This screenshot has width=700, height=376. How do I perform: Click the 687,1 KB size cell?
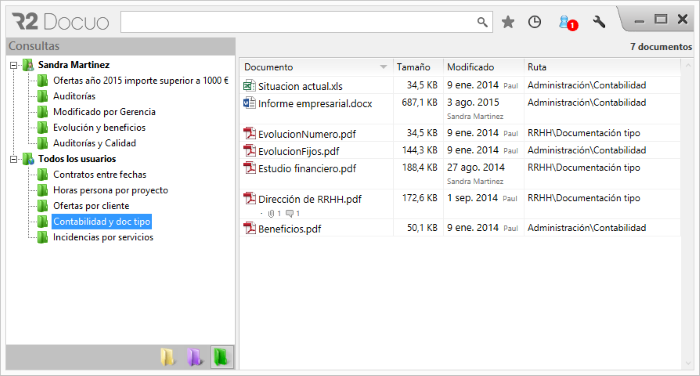419,102
